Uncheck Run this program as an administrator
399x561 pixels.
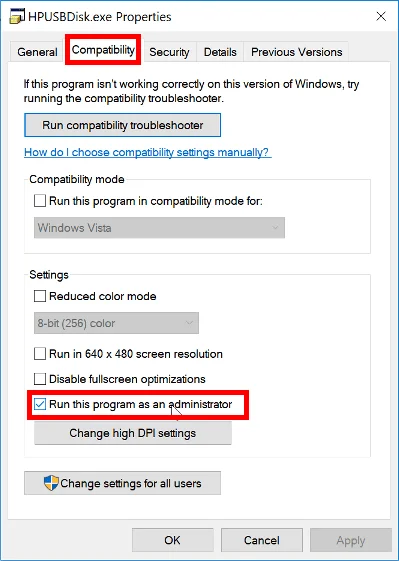point(40,404)
